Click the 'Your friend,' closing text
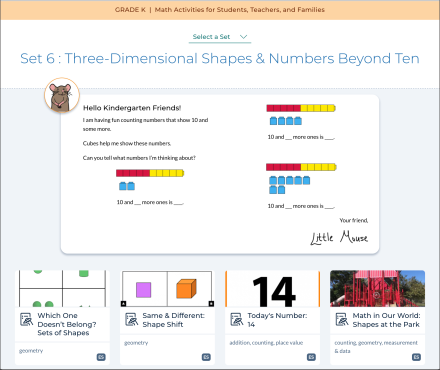This screenshot has width=440, height=370. 354,220
